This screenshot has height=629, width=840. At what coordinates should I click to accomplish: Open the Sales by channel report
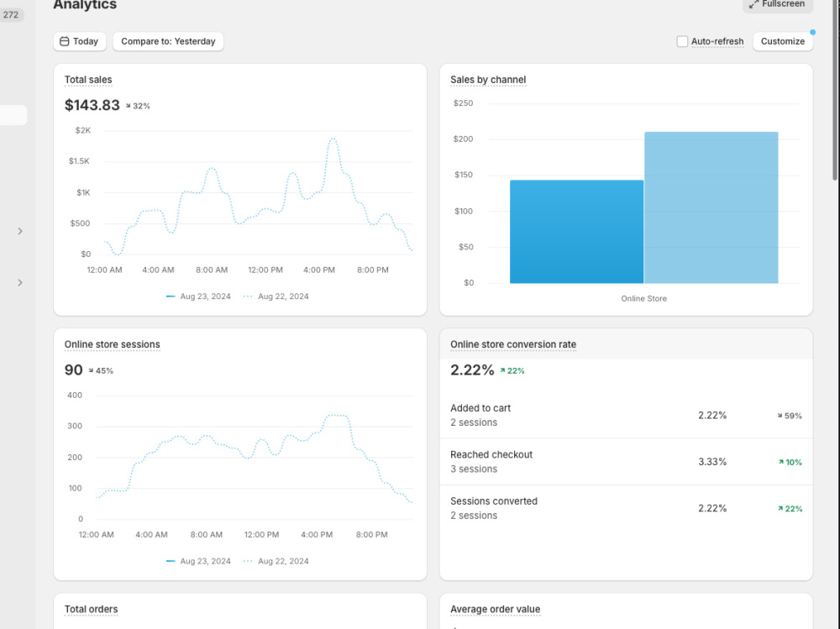pyautogui.click(x=488, y=80)
